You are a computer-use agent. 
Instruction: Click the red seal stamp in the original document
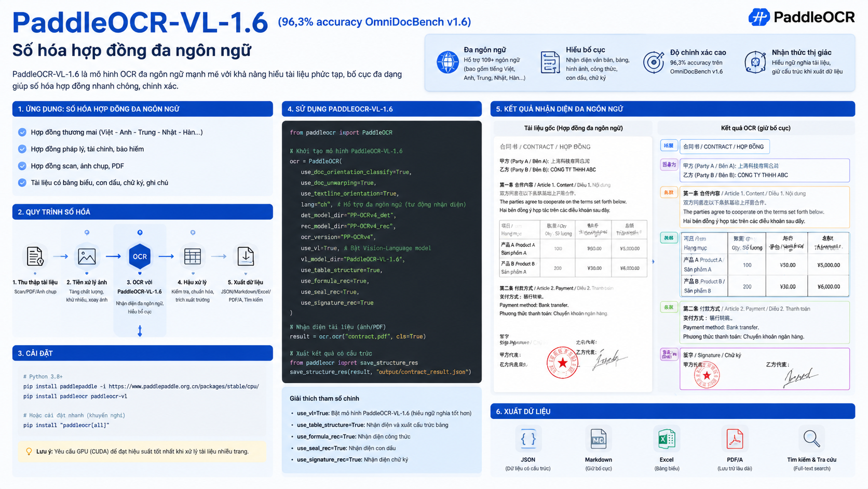pos(563,362)
